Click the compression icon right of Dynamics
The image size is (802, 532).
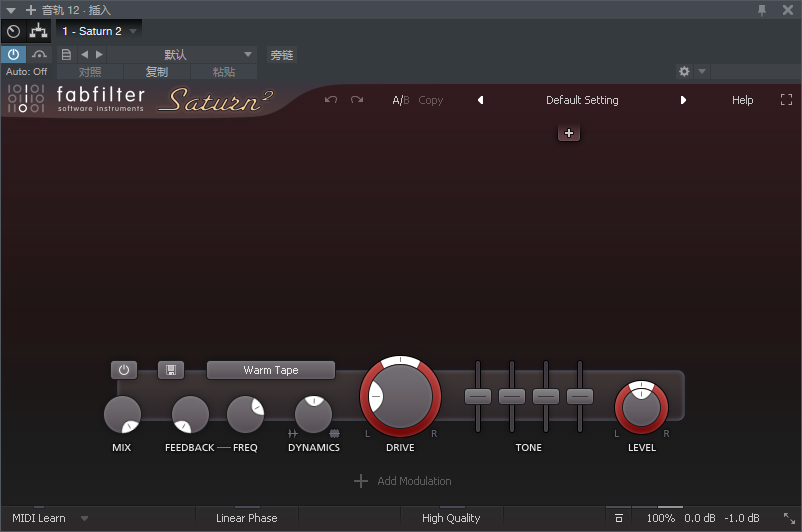click(335, 434)
